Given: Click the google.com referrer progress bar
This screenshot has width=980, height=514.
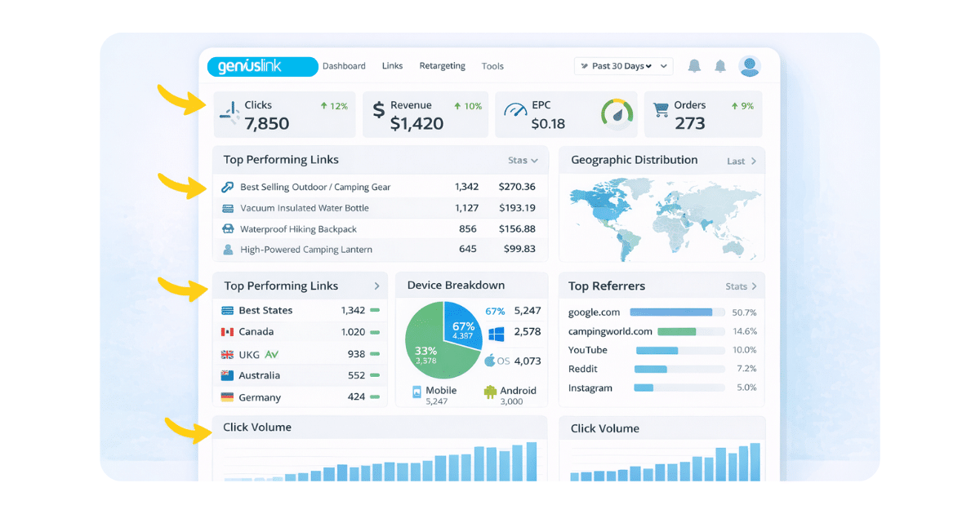Looking at the screenshot, I should [x=677, y=312].
